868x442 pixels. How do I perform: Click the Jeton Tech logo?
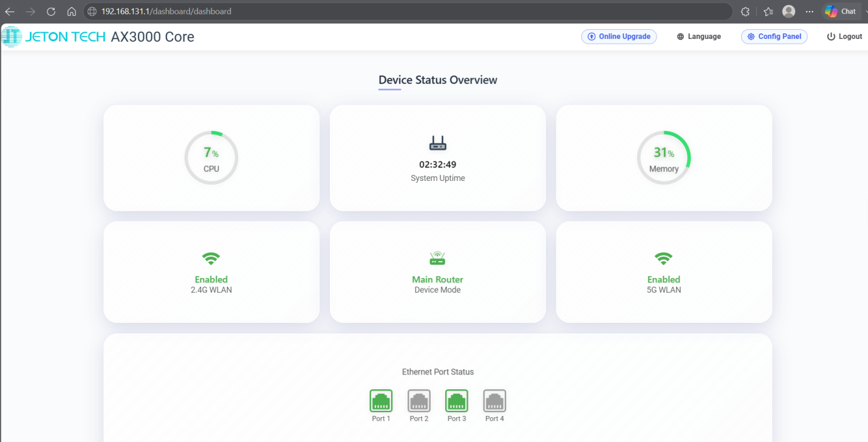53,37
